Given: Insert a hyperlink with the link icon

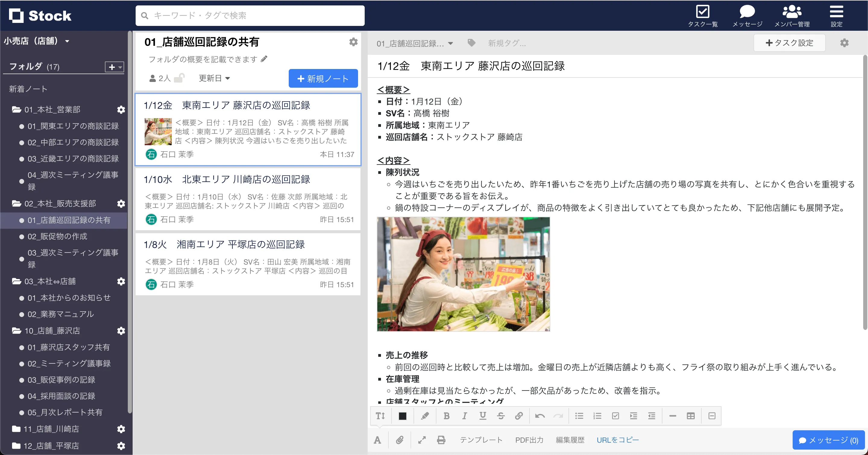Looking at the screenshot, I should pyautogui.click(x=519, y=416).
